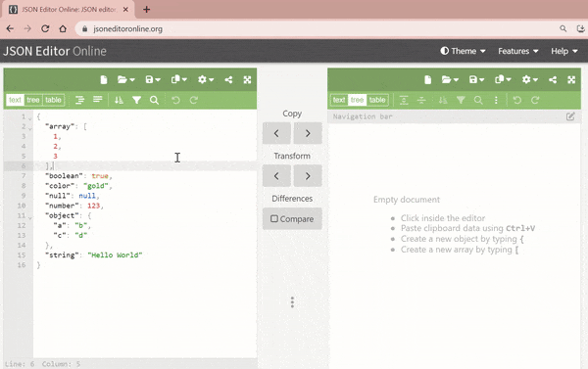Image resolution: width=588 pixels, height=369 pixels.
Task: Open the right panel's copy menu
Action: point(503,80)
